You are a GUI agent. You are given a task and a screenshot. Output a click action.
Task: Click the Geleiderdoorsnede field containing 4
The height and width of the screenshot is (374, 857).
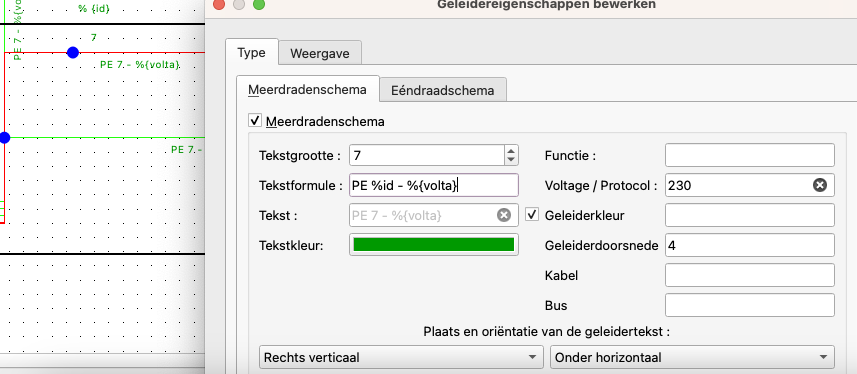tap(750, 245)
